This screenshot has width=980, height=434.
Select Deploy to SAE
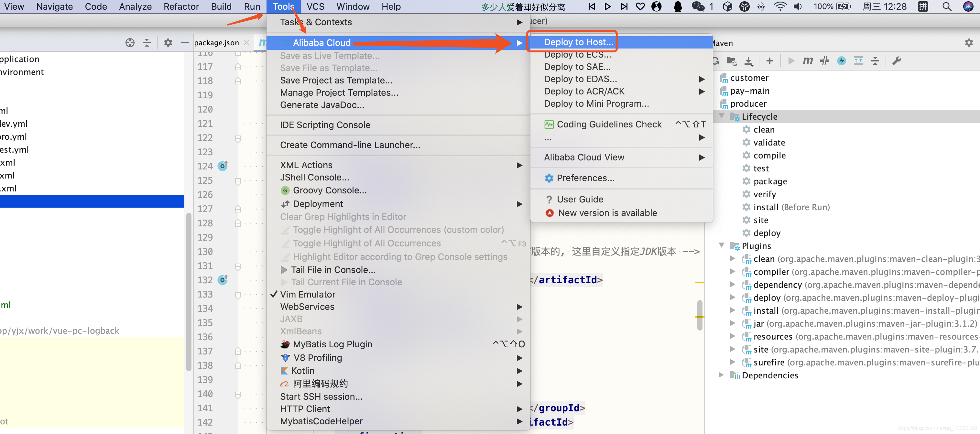[x=621, y=67]
